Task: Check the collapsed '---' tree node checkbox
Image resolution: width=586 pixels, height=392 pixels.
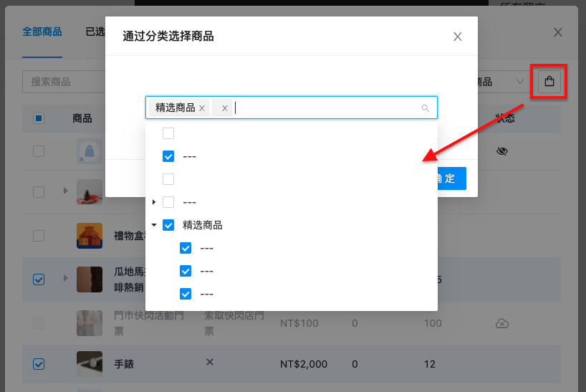Action: coord(168,202)
